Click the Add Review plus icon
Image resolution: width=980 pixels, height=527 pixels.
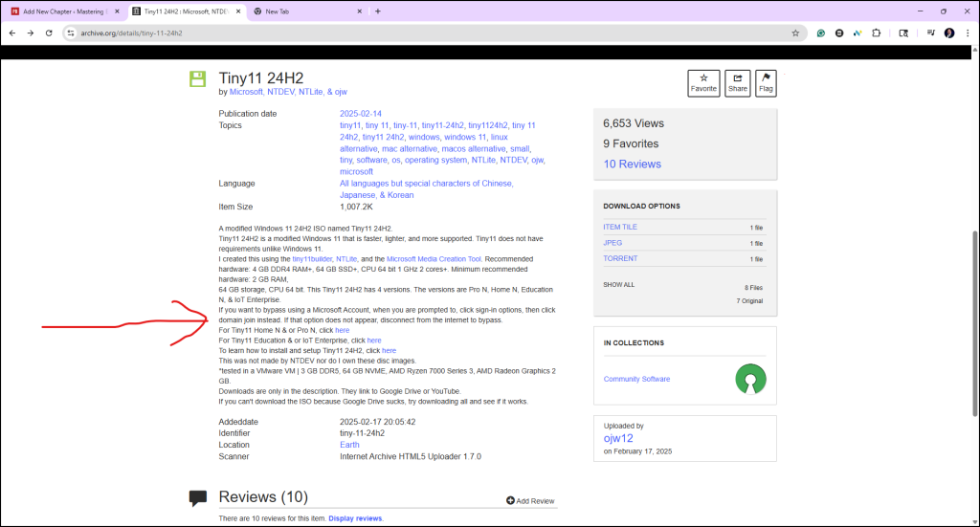coord(510,501)
